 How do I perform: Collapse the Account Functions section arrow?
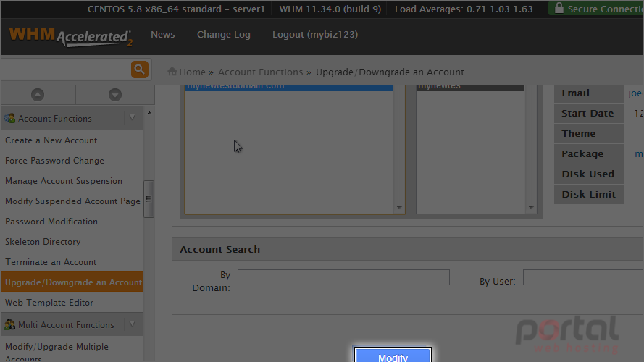133,118
